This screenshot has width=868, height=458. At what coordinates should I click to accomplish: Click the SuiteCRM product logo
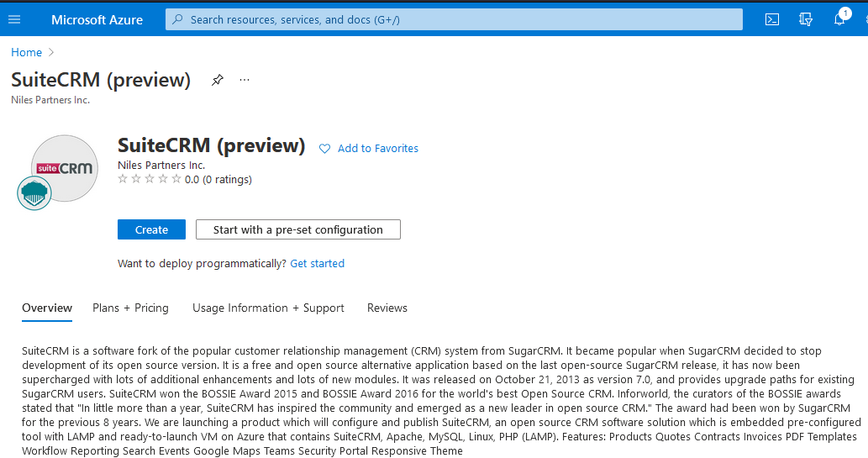pyautogui.click(x=65, y=167)
